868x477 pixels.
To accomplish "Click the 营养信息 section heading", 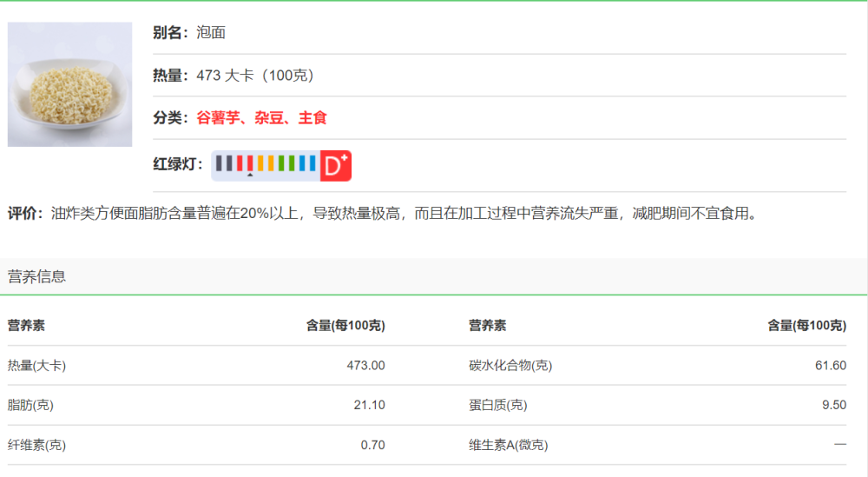I will (x=36, y=276).
